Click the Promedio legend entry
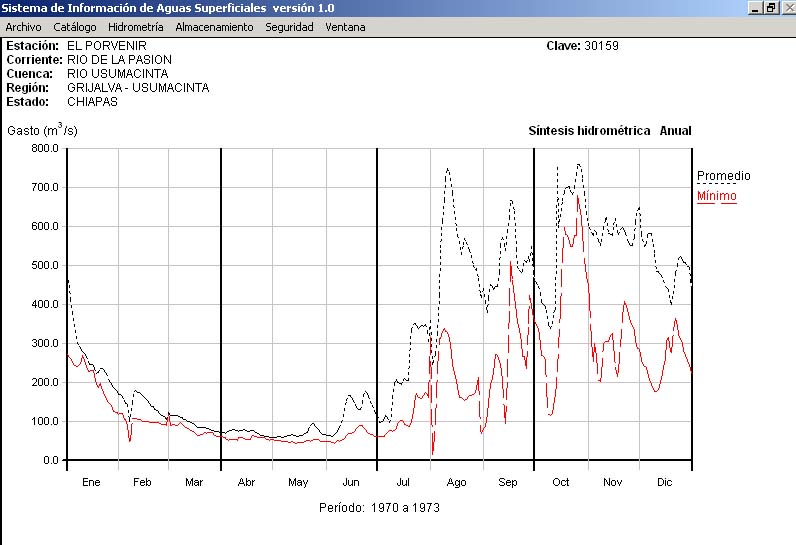The height and width of the screenshot is (545, 796). point(723,176)
